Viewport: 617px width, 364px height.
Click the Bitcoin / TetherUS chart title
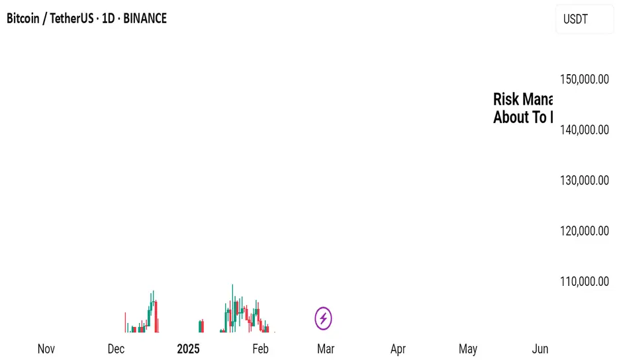(x=87, y=19)
